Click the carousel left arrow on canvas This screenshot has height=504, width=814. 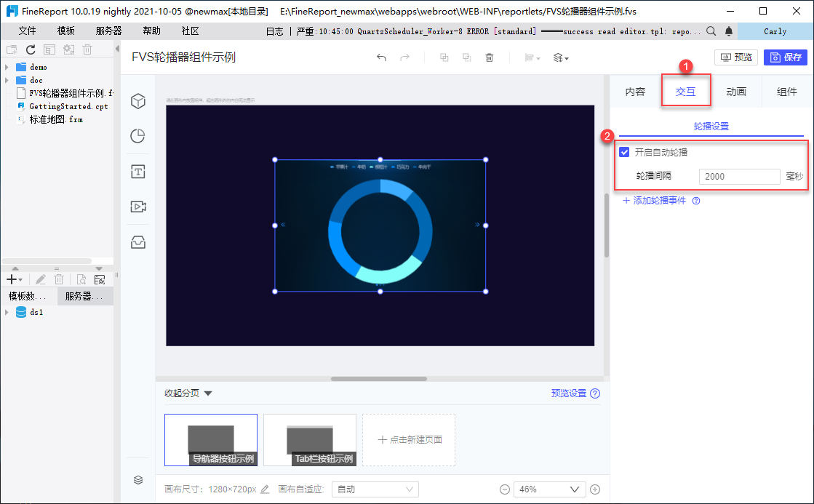[283, 225]
